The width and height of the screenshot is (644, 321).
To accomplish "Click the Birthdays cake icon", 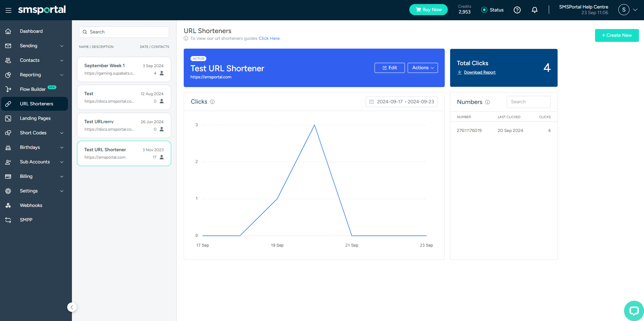I will [x=8, y=148].
